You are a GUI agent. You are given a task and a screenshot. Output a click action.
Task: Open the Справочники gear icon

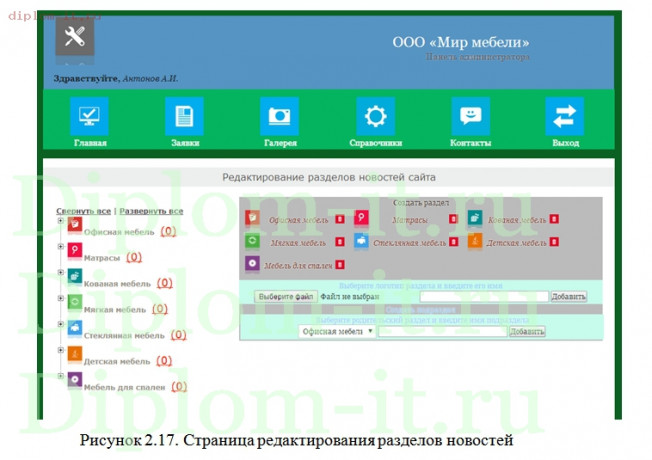pyautogui.click(x=375, y=116)
